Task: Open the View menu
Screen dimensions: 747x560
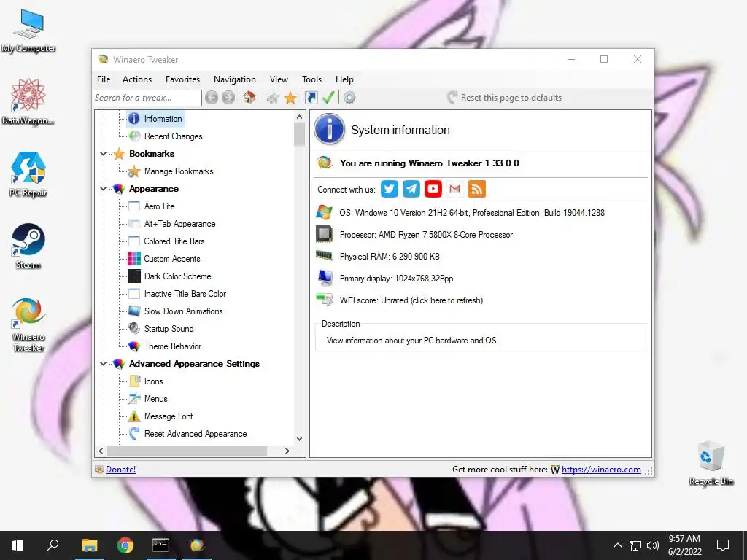Action: [x=279, y=79]
